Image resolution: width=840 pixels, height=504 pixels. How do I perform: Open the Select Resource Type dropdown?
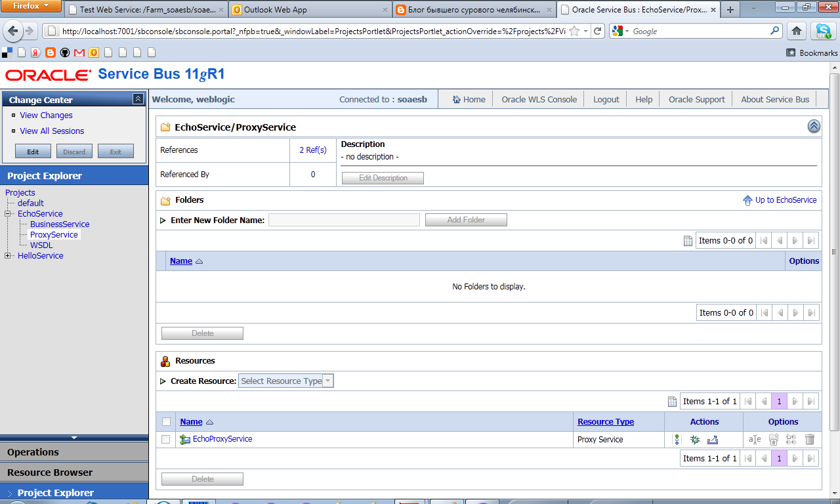pyautogui.click(x=286, y=381)
